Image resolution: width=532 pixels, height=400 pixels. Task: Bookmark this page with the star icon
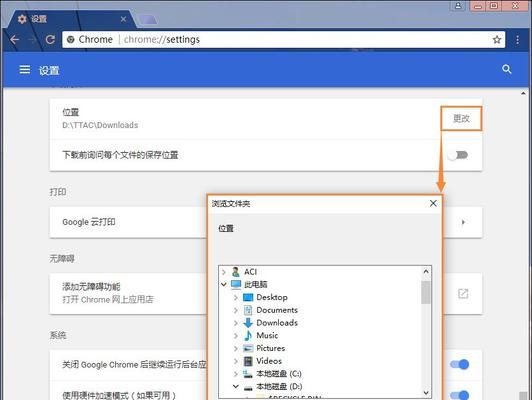point(497,40)
